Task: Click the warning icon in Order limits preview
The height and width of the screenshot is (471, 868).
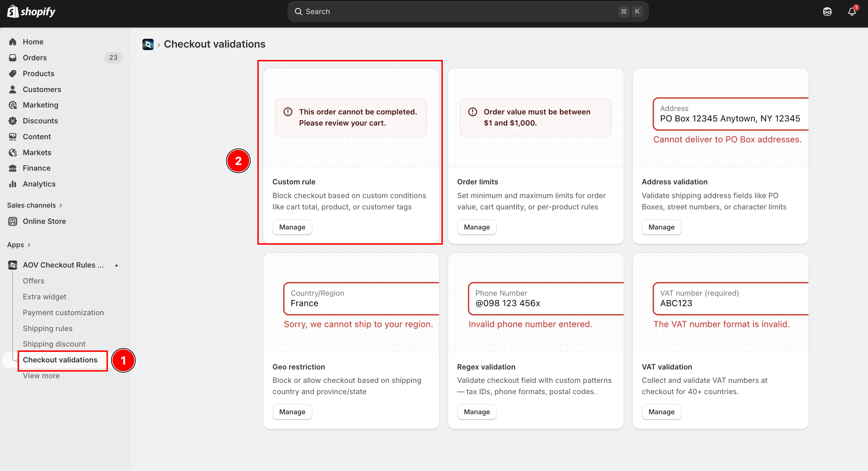Action: [x=473, y=112]
